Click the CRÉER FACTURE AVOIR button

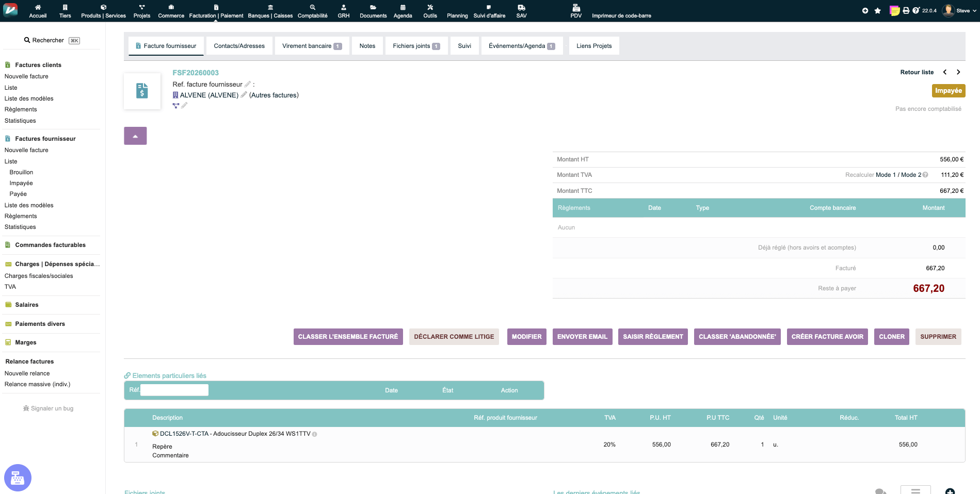(827, 337)
